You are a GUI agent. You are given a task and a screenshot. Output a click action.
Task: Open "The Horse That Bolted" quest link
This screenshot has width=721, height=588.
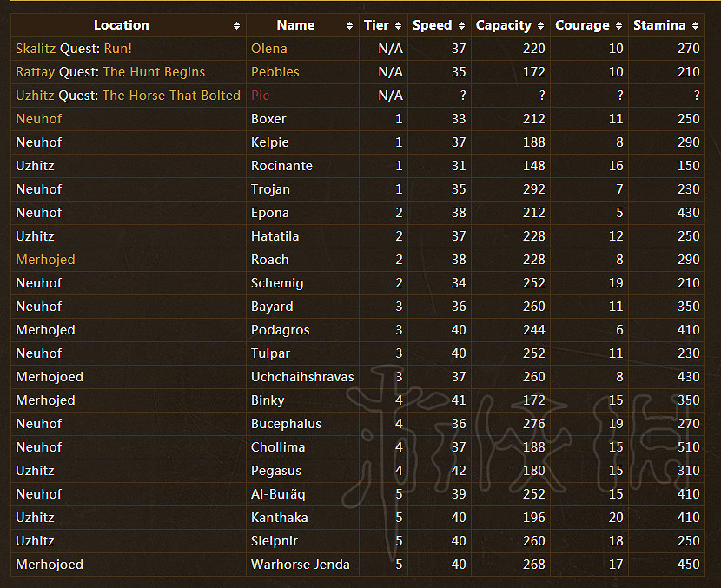pyautogui.click(x=171, y=96)
